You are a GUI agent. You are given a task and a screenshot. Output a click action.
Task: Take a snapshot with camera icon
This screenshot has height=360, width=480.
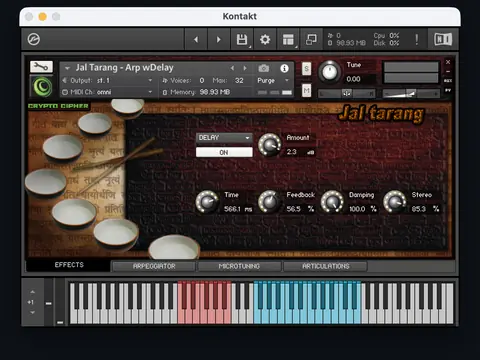(264, 68)
